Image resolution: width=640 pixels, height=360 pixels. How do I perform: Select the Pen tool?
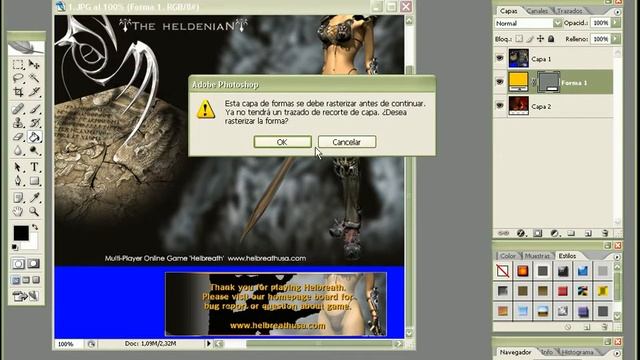click(x=18, y=180)
